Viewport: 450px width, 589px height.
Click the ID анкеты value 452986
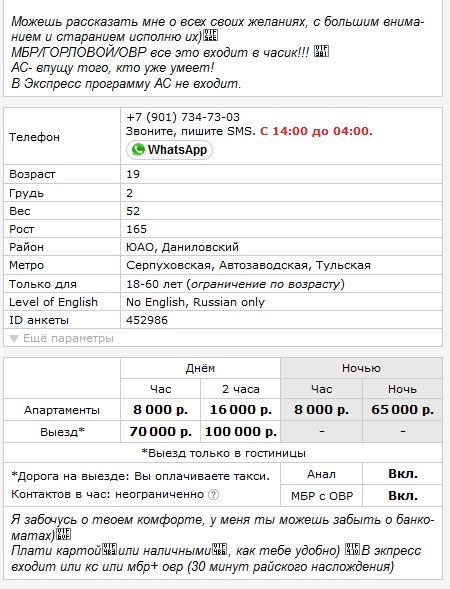point(147,320)
